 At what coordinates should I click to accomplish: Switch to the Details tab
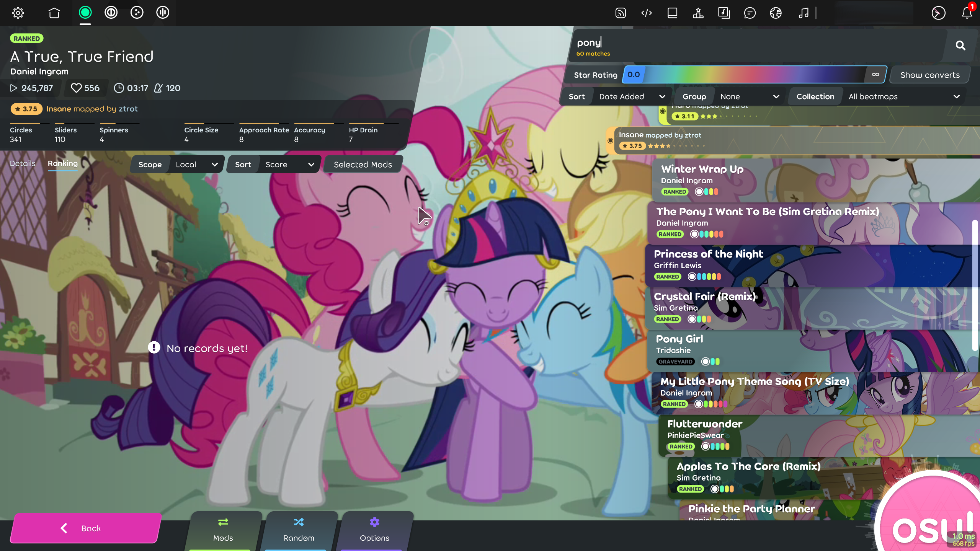point(23,163)
